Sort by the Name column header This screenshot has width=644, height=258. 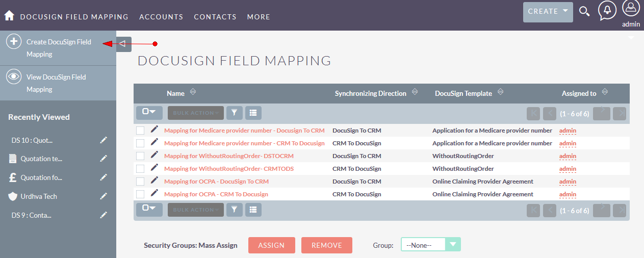pos(175,93)
